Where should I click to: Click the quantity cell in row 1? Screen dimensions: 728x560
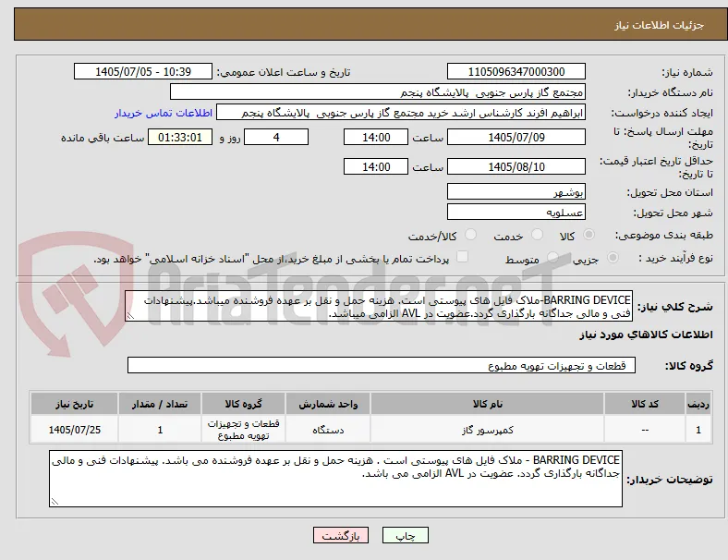pyautogui.click(x=160, y=430)
